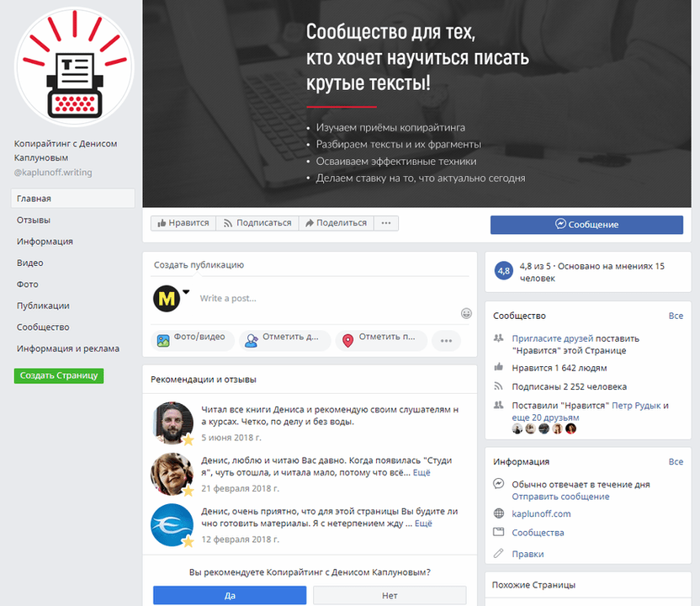This screenshot has width=700, height=606.
Task: Choose Нет to not recommend the page
Action: [x=390, y=595]
